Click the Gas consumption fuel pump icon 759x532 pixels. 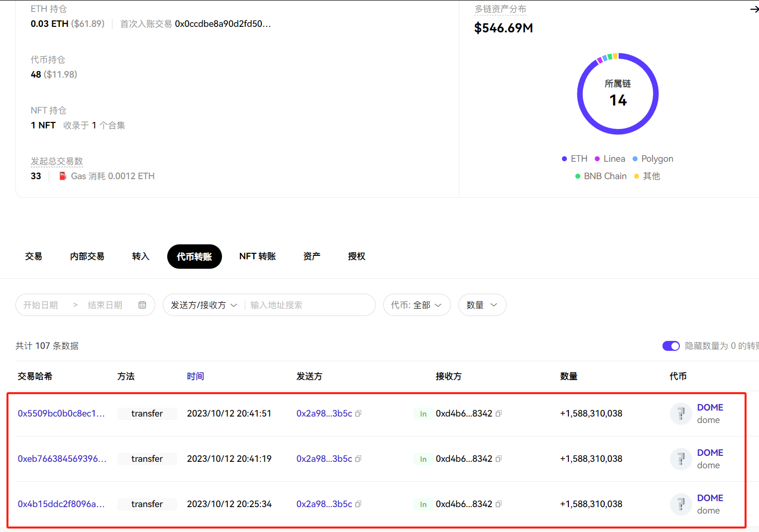[x=62, y=176]
